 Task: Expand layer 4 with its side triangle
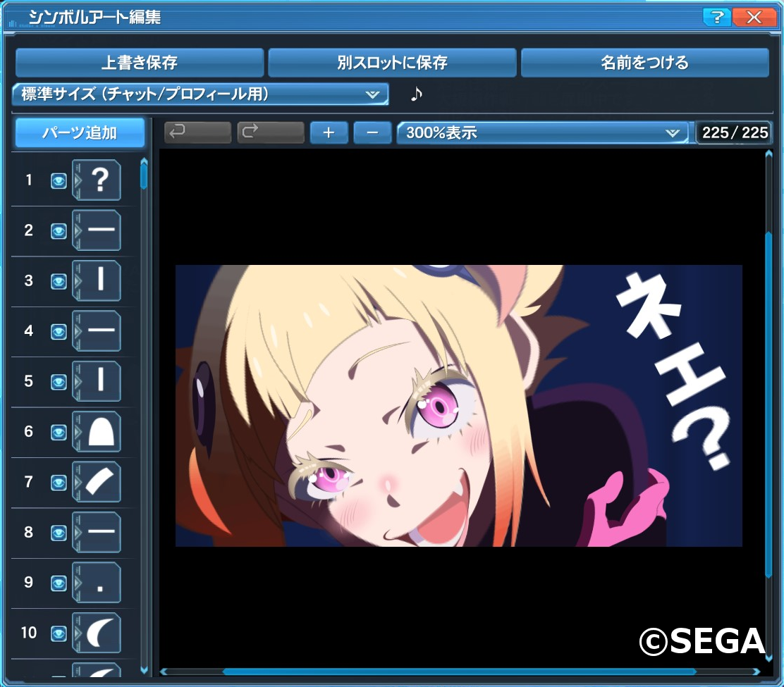point(77,330)
